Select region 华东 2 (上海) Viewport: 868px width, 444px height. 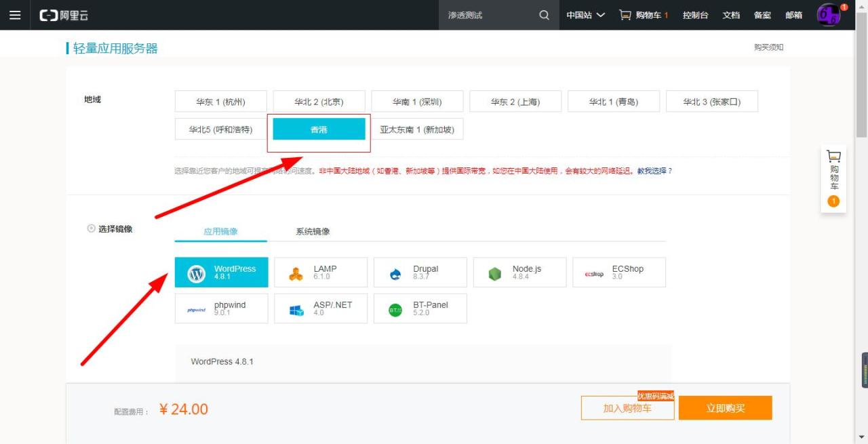[515, 102]
